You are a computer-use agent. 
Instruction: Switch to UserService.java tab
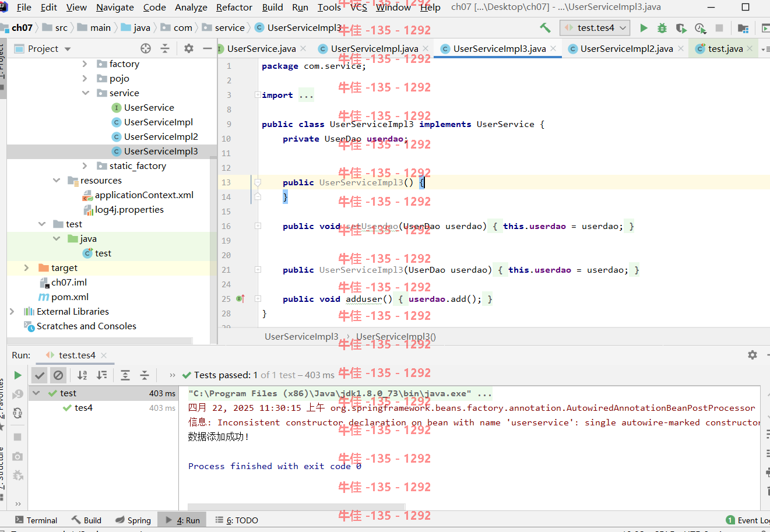tap(261, 48)
